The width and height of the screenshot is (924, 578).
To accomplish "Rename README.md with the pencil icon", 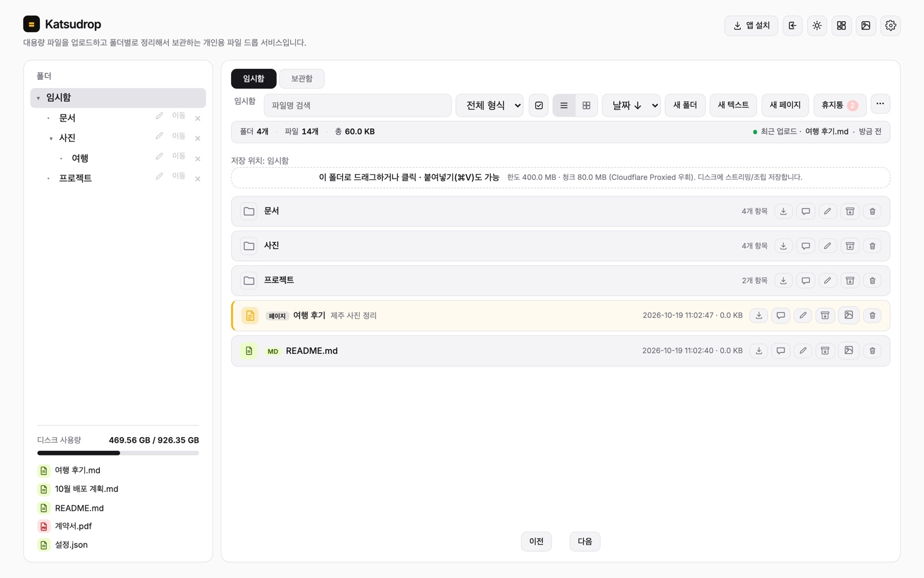I will tap(803, 351).
